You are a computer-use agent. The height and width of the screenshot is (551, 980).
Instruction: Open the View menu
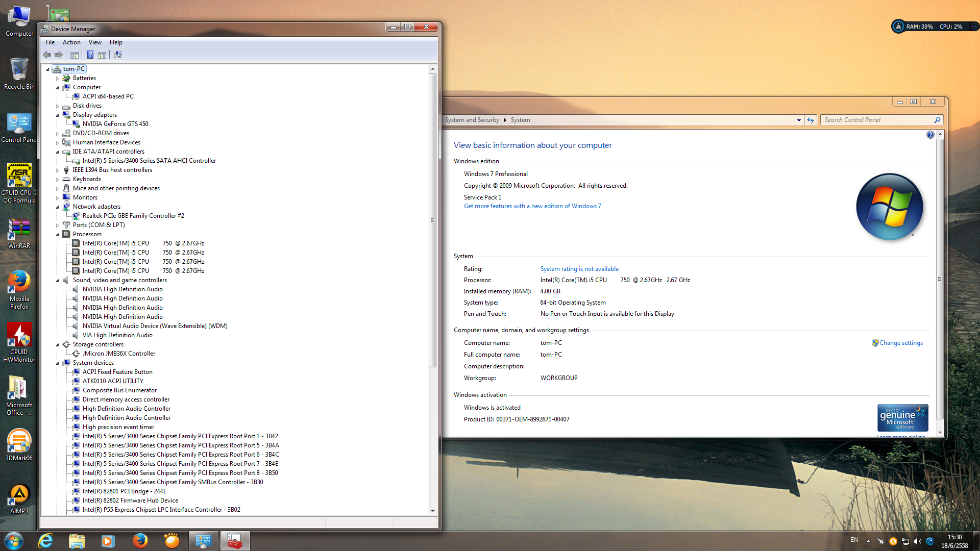click(x=95, y=42)
